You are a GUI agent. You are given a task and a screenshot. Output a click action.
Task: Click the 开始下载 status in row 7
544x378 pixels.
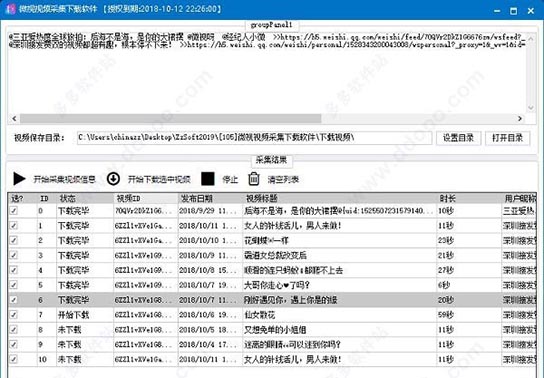coord(74,315)
